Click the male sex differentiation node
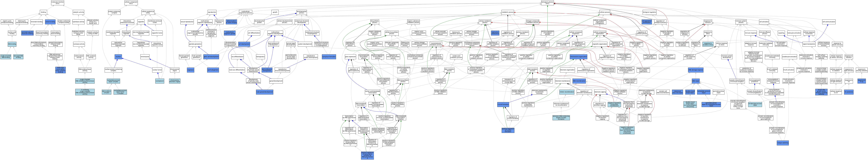This screenshot has width=868, height=160. (237, 70)
